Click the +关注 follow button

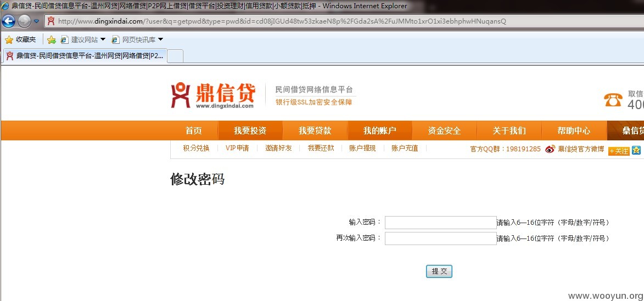coord(619,151)
